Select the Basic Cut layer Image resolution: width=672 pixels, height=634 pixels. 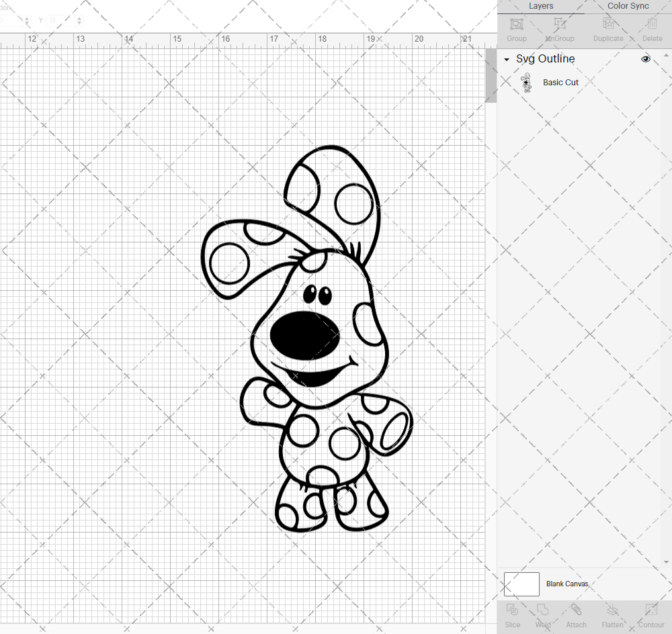560,82
